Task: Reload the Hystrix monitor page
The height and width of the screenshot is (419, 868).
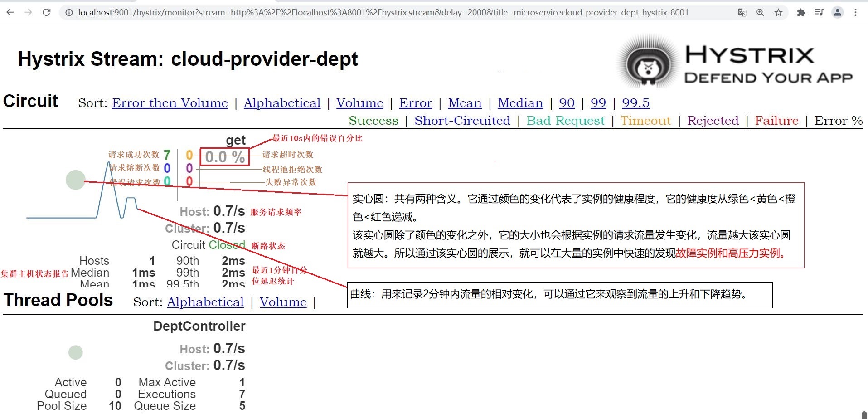Action: click(46, 12)
